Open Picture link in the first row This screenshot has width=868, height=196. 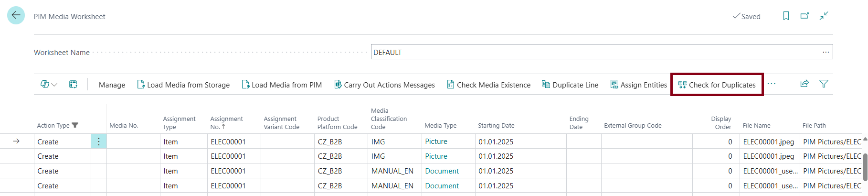436,142
